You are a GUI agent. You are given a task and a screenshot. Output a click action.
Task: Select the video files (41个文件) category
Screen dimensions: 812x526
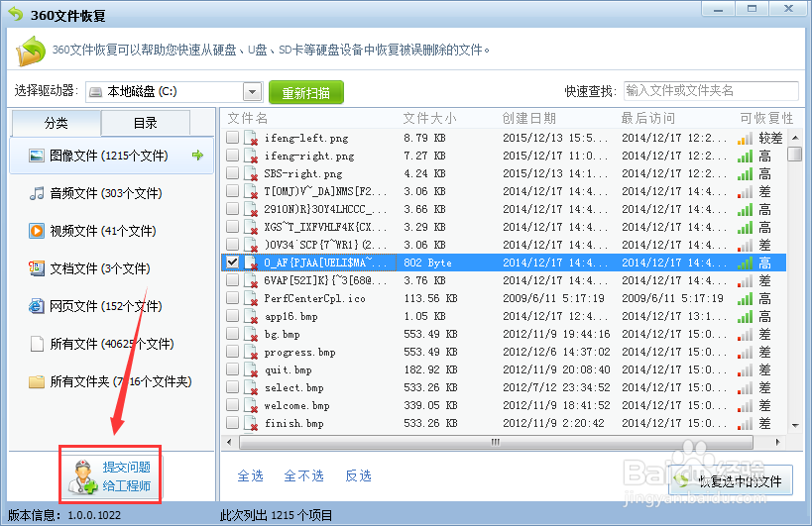coord(111,231)
